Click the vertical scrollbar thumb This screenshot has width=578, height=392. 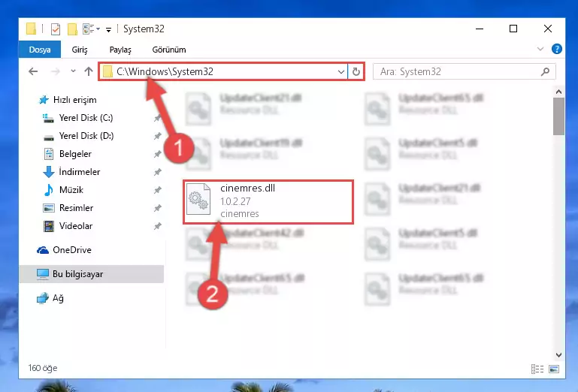[558, 116]
